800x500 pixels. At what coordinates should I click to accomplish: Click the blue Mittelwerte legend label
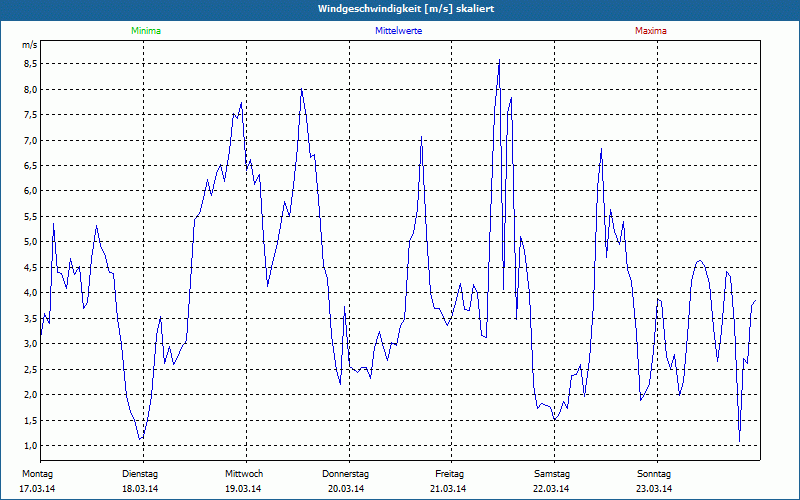(398, 31)
